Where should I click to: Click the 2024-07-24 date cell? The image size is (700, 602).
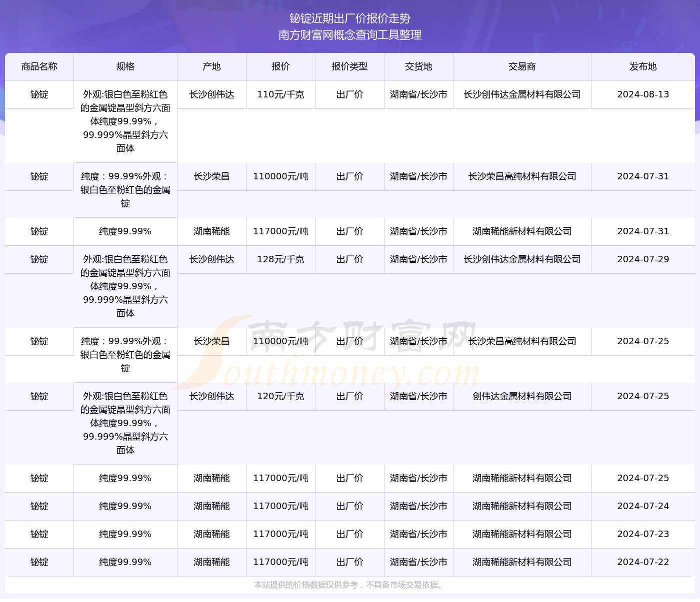pos(643,506)
